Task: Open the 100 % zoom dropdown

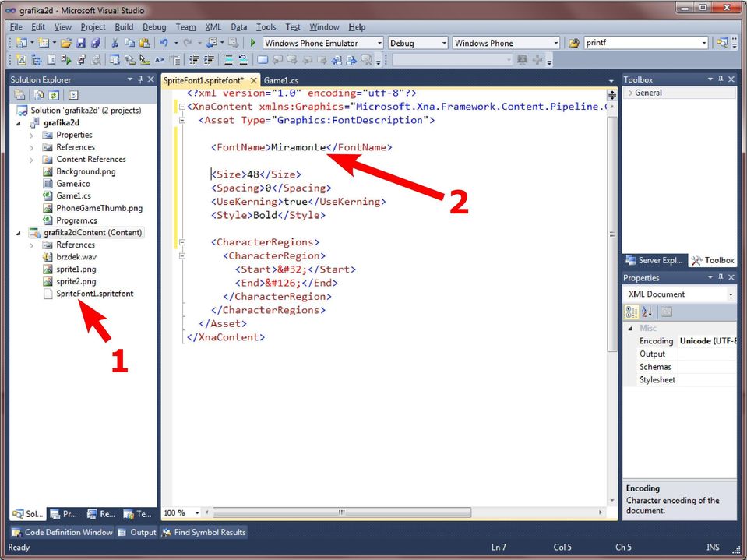Action: (x=197, y=512)
